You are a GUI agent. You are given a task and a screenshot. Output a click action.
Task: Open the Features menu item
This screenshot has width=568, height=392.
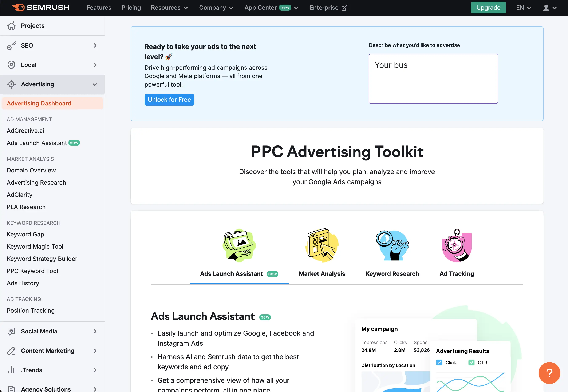click(99, 8)
